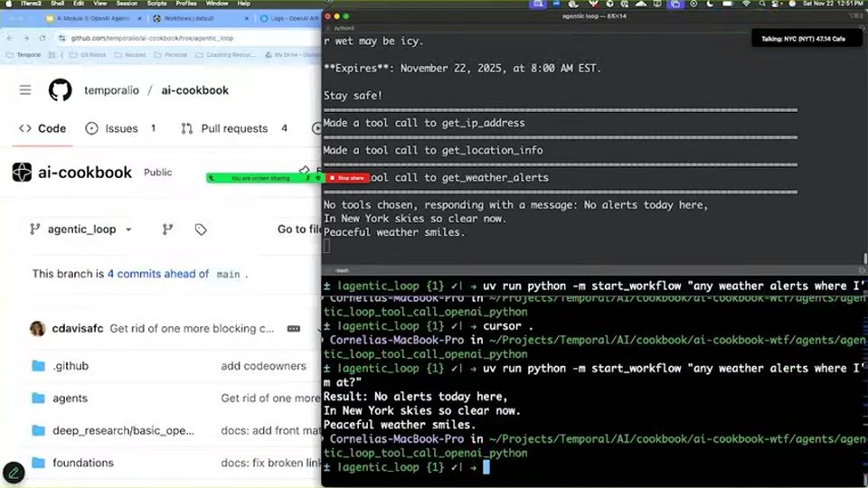
Task: Click the site info icon in address bar
Action: (x=62, y=38)
